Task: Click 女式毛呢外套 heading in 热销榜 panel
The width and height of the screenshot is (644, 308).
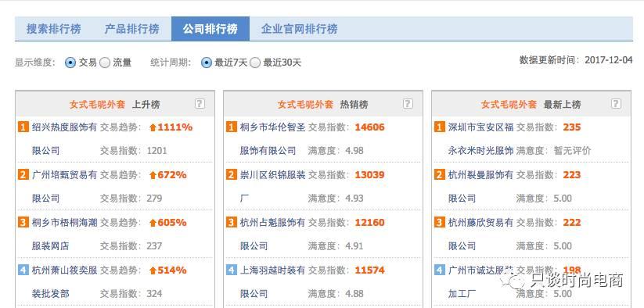Action: point(305,105)
